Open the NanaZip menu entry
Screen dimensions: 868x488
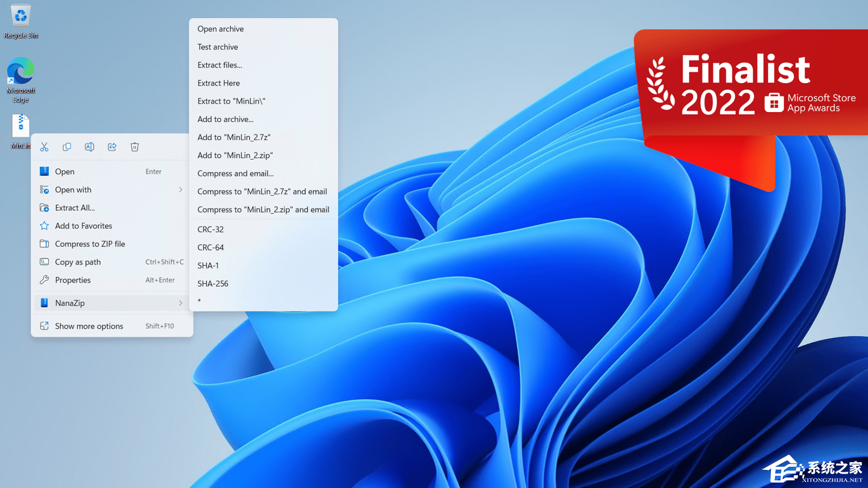(x=112, y=303)
